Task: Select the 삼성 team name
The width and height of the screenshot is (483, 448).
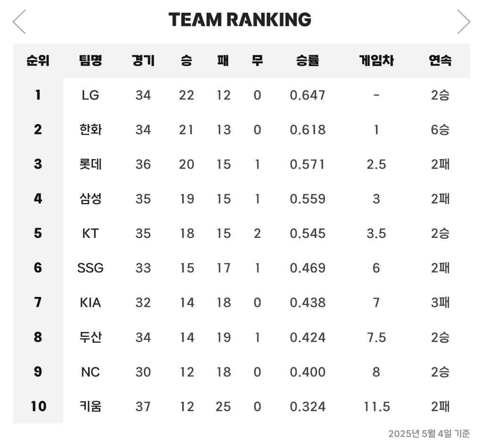Action: [90, 199]
